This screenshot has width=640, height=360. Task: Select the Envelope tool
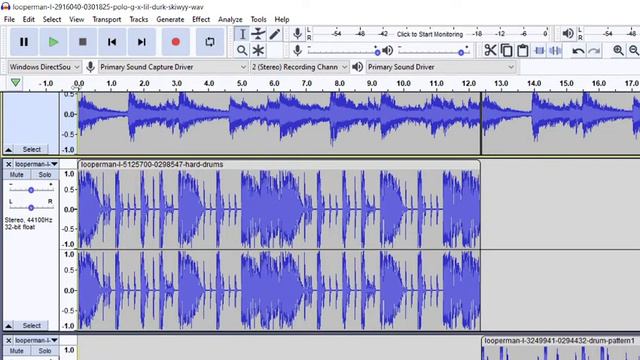(258, 34)
